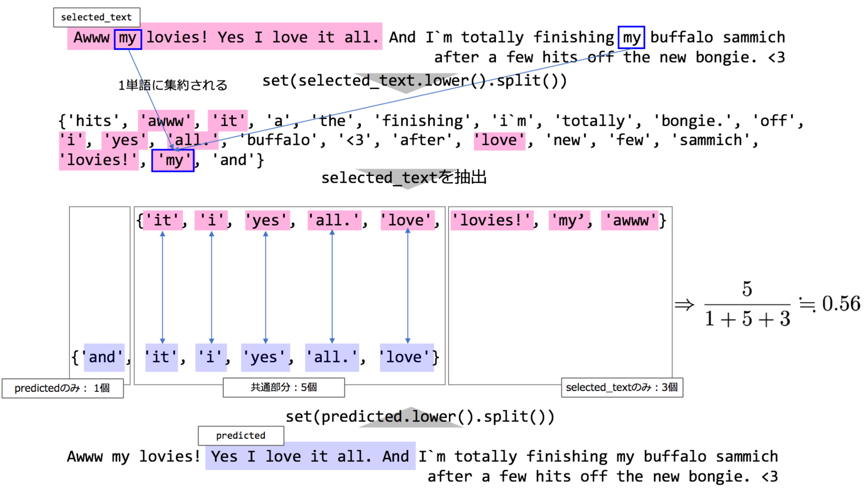Click the label 'predictedのみ：1個'

click(62, 388)
